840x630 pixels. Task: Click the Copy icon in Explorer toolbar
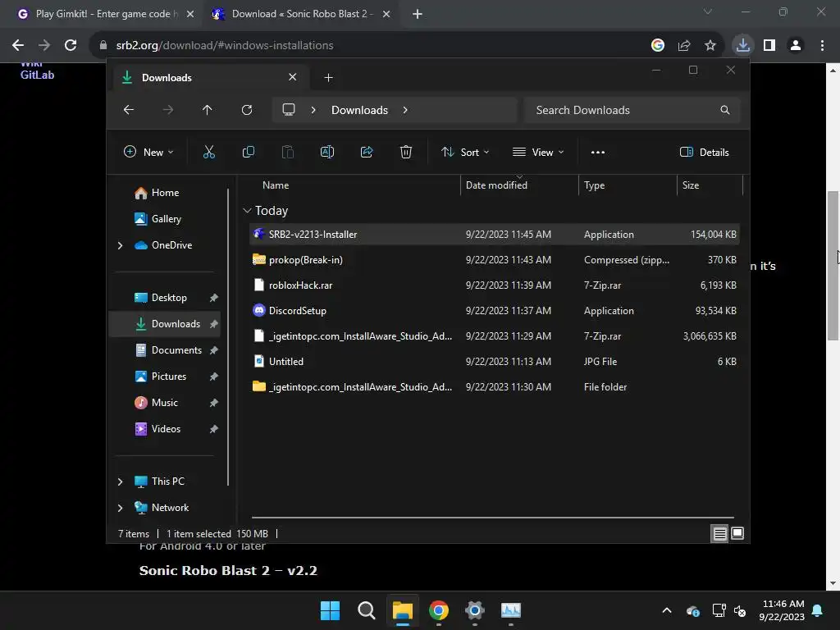click(248, 152)
